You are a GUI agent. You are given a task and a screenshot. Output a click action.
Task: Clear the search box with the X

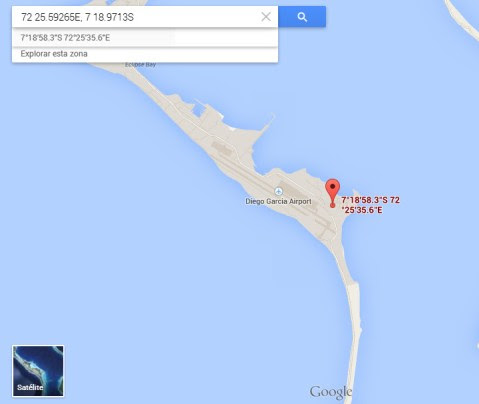point(266,17)
